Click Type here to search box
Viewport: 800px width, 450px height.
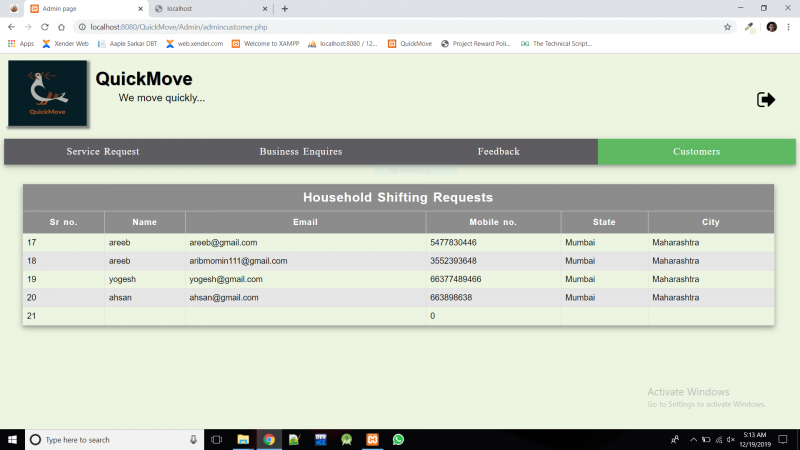[114, 439]
